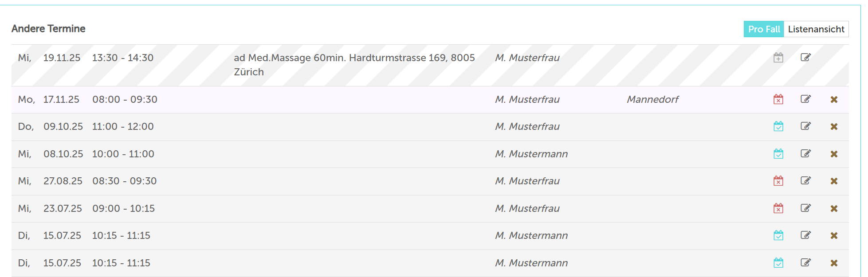Switch to the Pro Fall view
This screenshot has height=277, width=868.
(763, 29)
